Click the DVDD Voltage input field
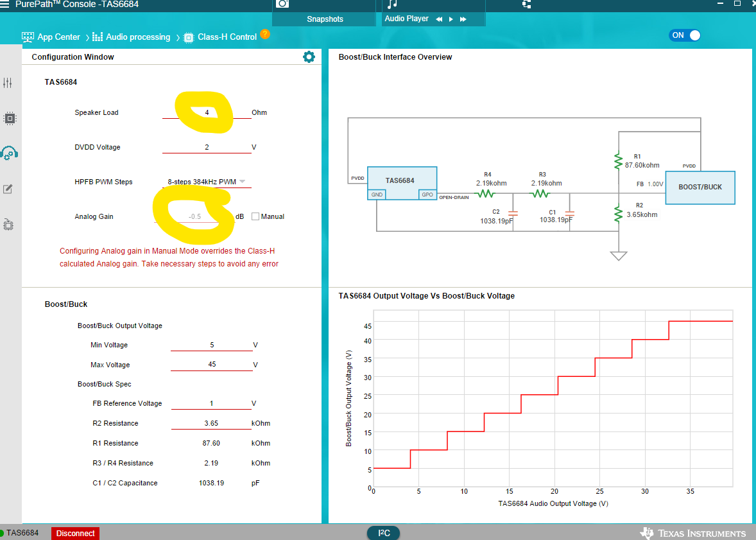756x540 pixels. (x=207, y=147)
